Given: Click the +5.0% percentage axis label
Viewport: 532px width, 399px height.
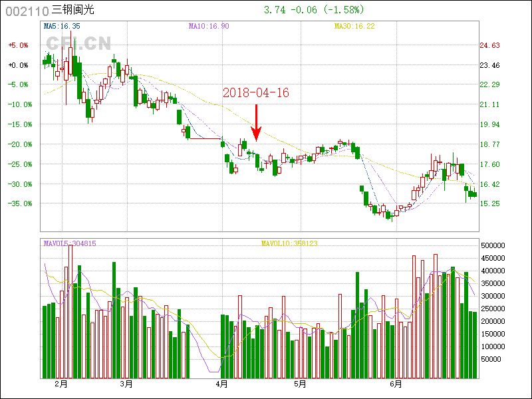Looking at the screenshot, I should [18, 45].
